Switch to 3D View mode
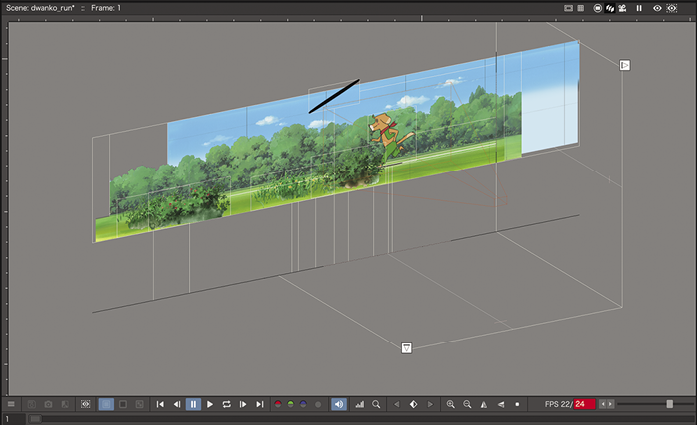 pyautogui.click(x=610, y=8)
